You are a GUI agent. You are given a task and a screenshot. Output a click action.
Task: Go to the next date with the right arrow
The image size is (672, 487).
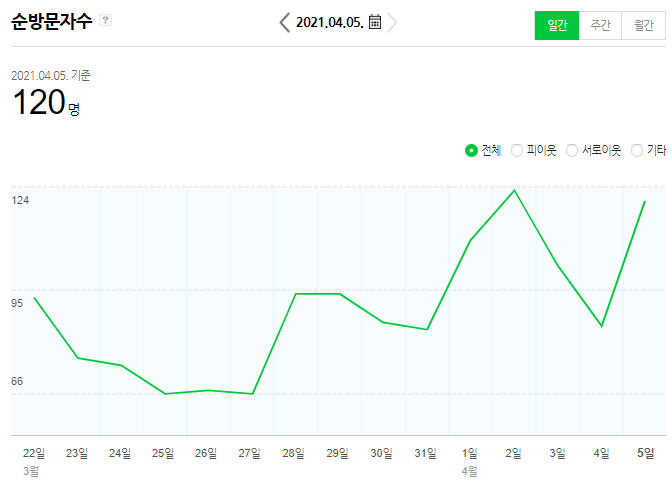coord(392,22)
